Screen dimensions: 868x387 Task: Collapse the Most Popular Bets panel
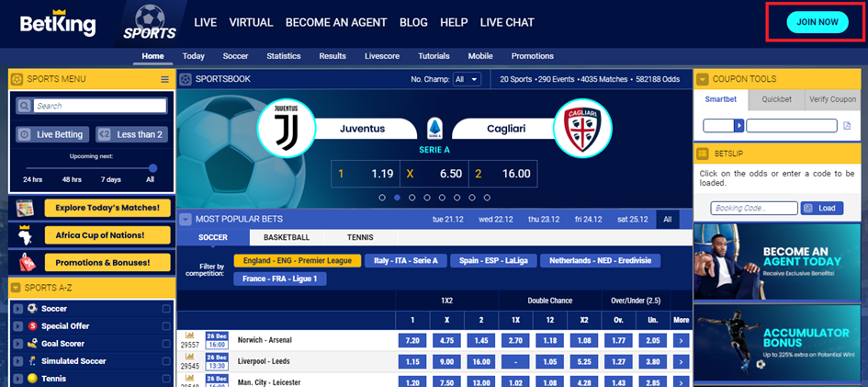click(x=186, y=220)
